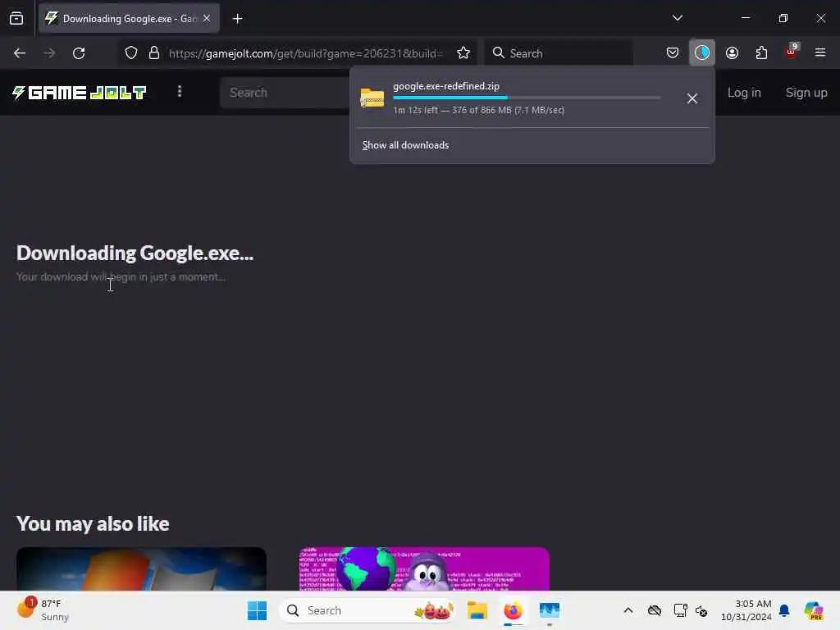Open Firefox application hamburger menu

coord(820,52)
